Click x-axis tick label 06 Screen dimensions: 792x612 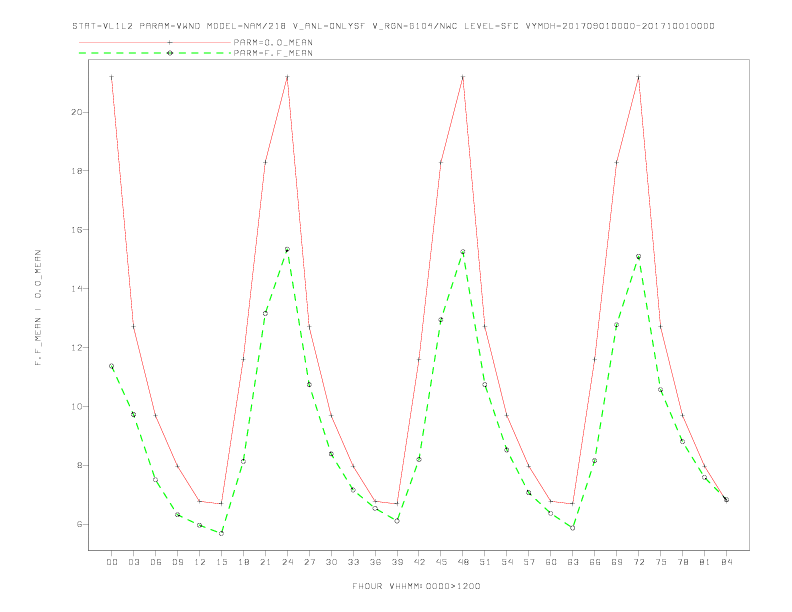point(156,562)
